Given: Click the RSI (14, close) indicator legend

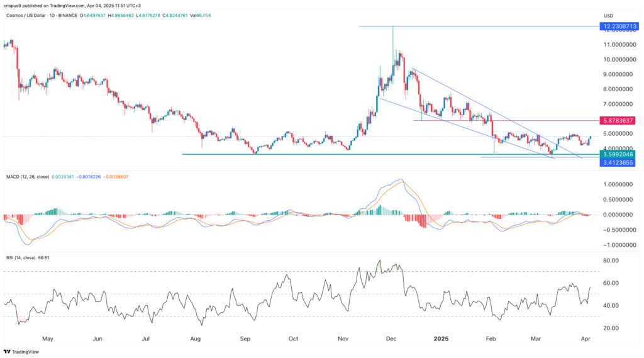Looking at the screenshot, I should pos(24,257).
